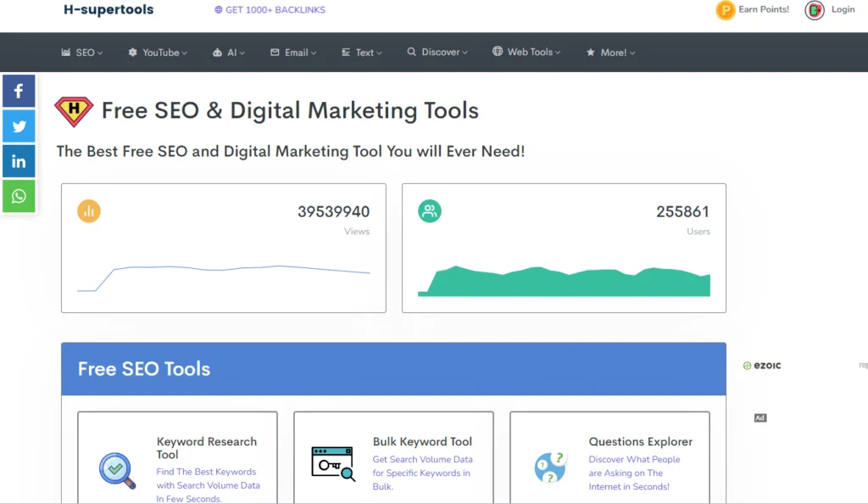Click the Login link text
868x504 pixels.
click(x=843, y=9)
